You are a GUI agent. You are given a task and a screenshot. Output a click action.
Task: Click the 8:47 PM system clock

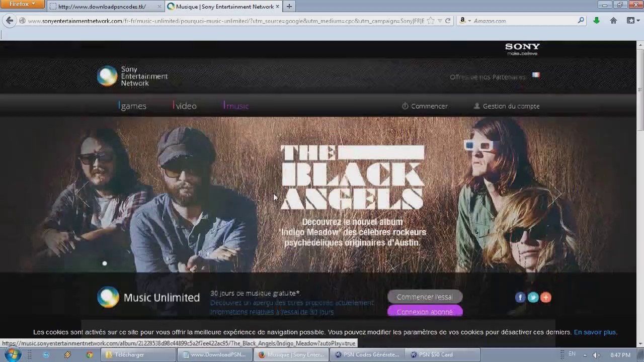click(x=620, y=355)
